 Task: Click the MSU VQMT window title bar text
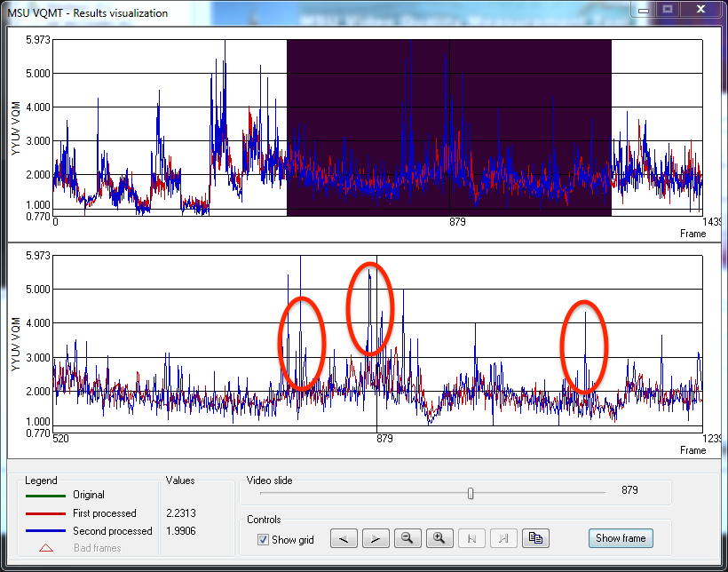87,13
